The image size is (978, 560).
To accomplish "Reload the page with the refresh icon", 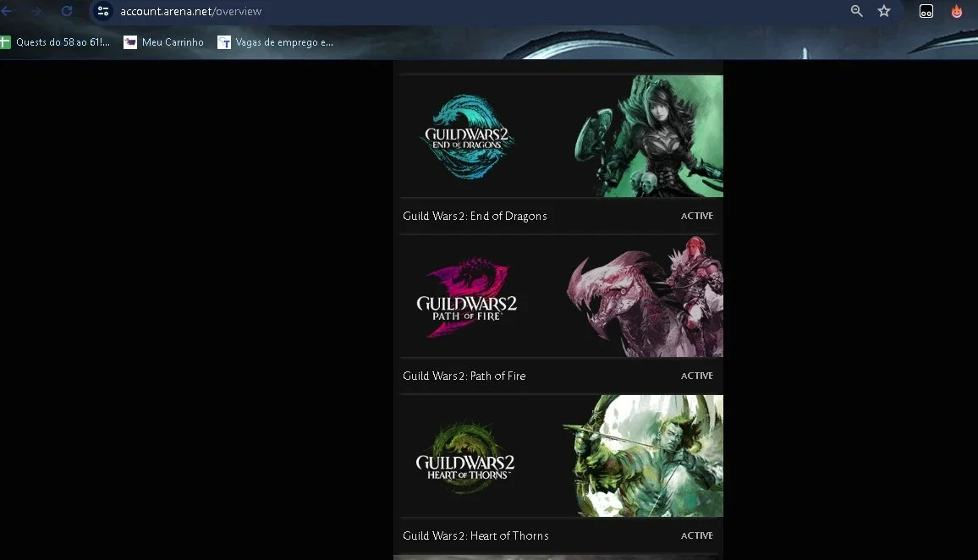I will click(67, 11).
